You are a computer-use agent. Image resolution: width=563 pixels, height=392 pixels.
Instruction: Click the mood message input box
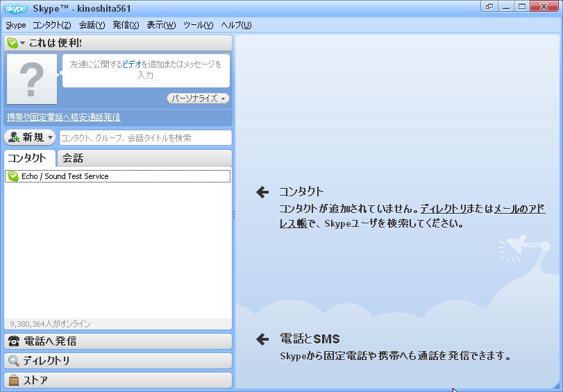(x=146, y=70)
